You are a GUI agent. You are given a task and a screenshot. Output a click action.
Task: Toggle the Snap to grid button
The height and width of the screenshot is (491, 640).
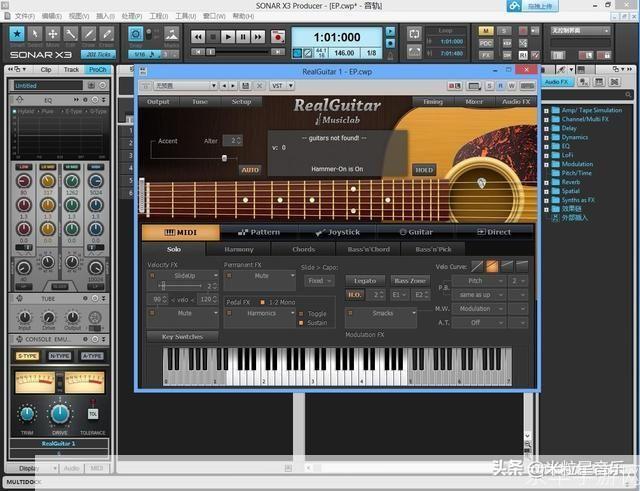point(136,34)
